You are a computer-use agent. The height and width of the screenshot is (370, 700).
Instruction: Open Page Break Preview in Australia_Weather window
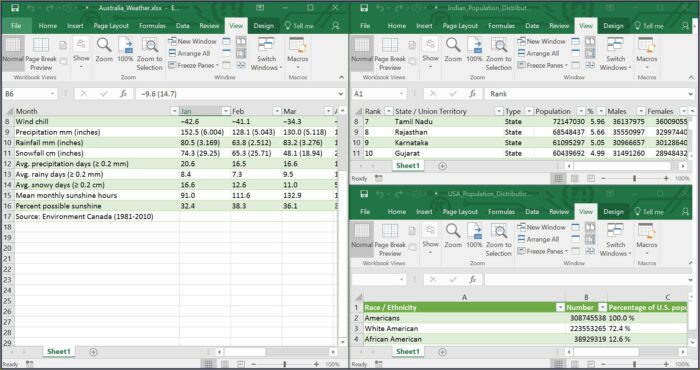click(x=41, y=54)
